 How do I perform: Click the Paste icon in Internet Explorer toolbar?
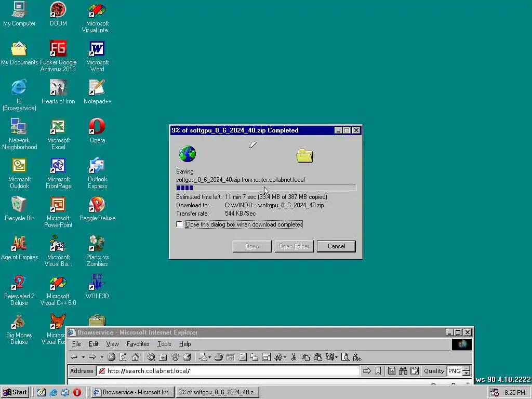coord(317,357)
